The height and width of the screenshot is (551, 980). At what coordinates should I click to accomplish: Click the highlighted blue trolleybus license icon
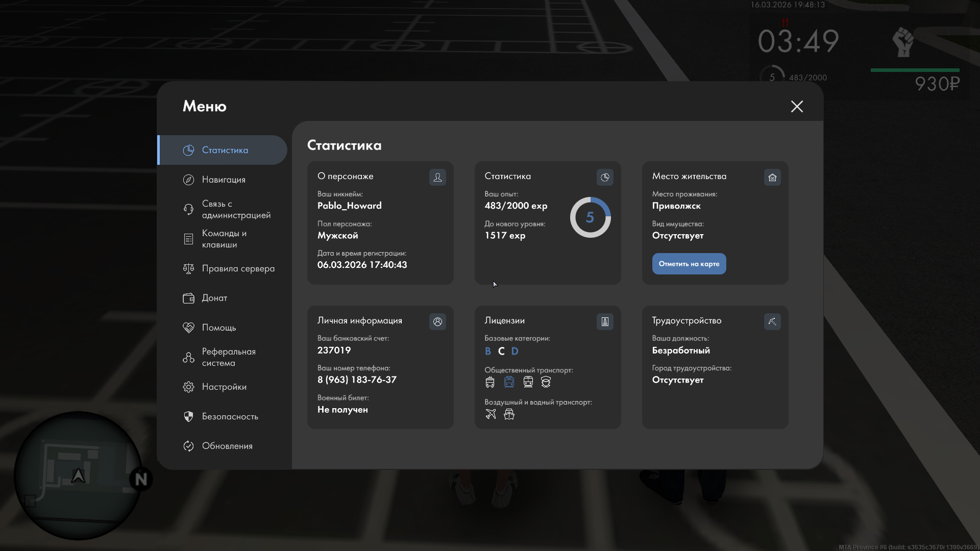pos(509,382)
